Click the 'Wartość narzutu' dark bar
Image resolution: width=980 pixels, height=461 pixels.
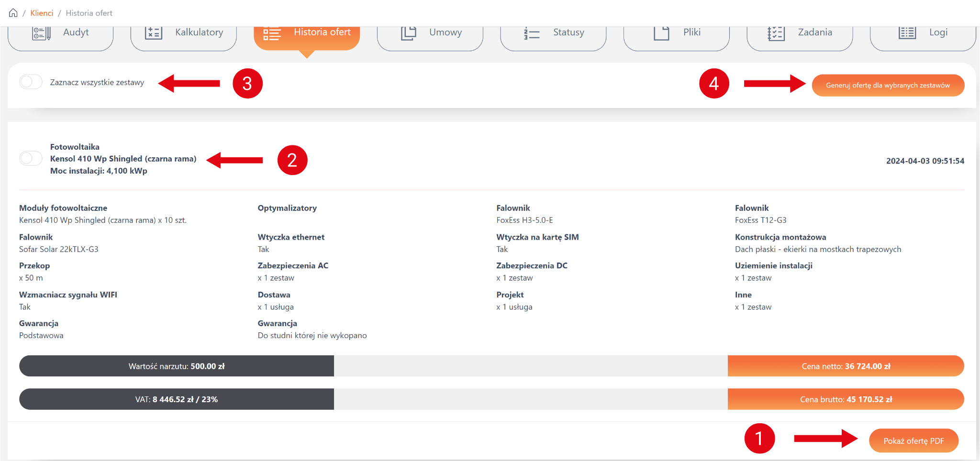click(177, 366)
